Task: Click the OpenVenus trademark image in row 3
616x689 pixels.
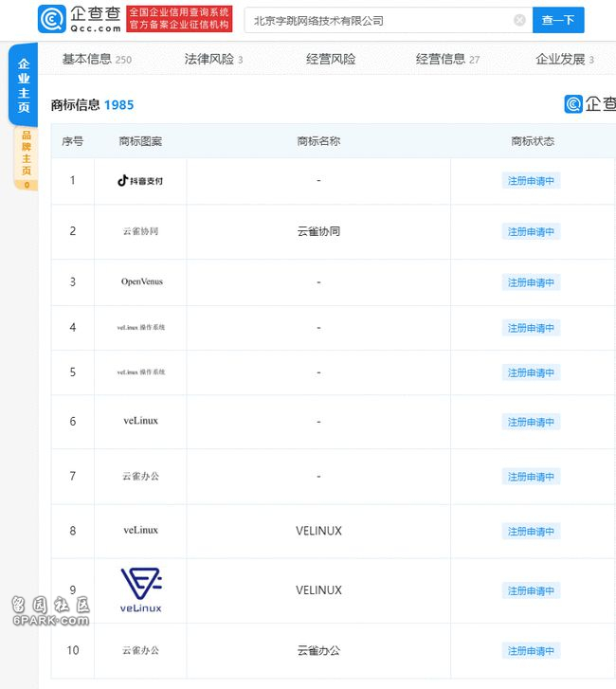Action: (142, 281)
